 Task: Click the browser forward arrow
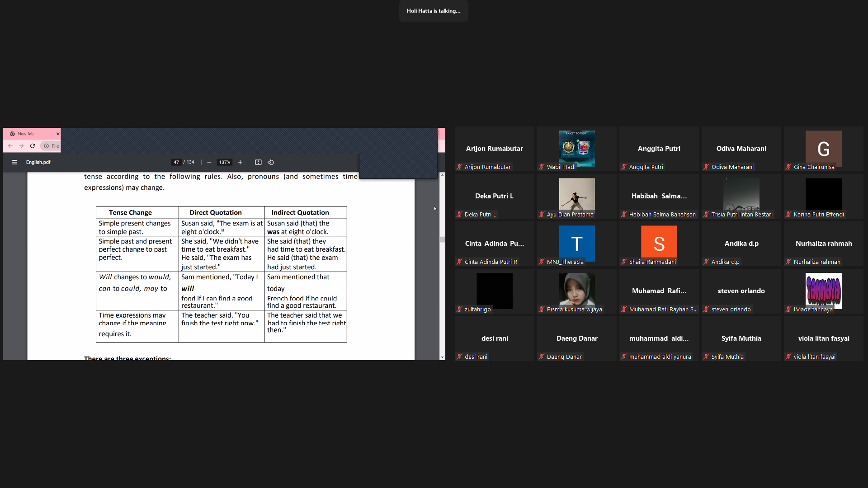tap(21, 146)
